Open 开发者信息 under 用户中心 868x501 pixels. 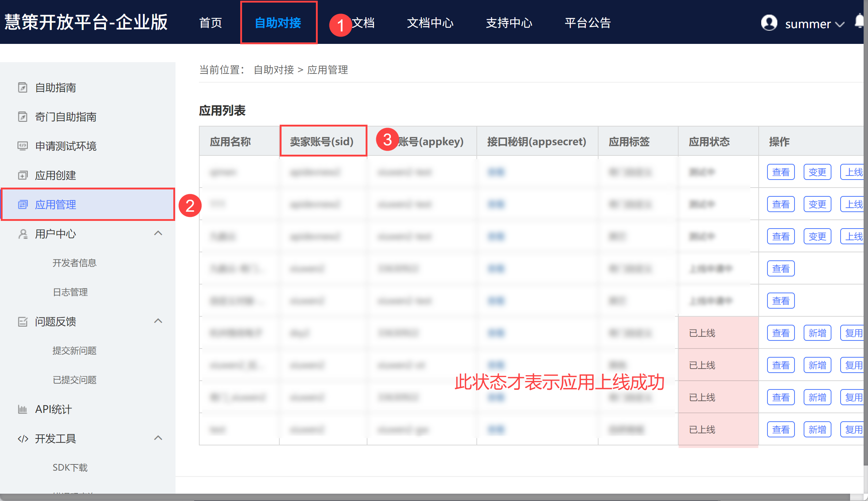(74, 263)
